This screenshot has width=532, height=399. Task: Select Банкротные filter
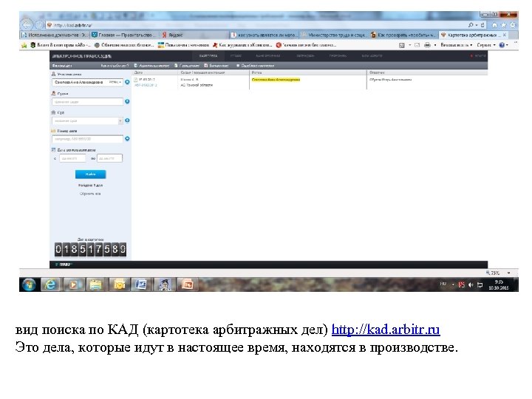click(216, 66)
